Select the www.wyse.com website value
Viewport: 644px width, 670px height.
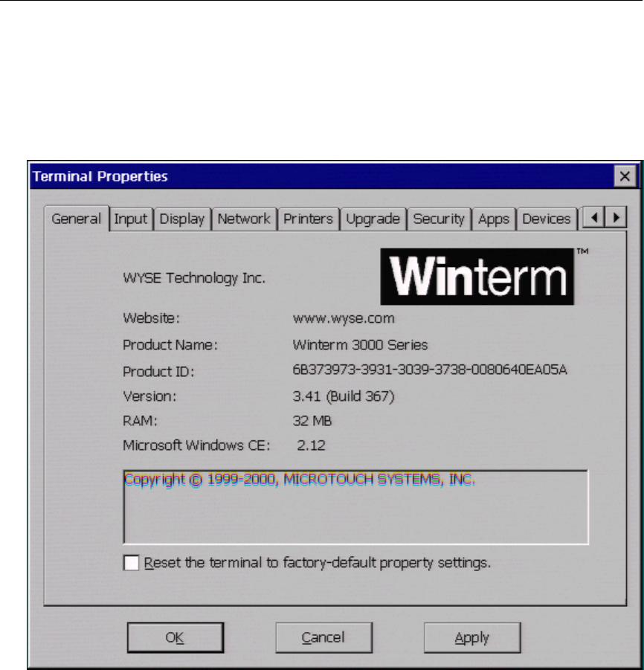[x=344, y=318]
